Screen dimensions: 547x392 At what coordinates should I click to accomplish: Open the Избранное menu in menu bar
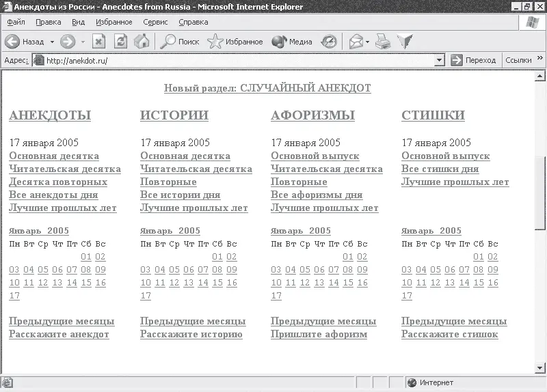[114, 22]
